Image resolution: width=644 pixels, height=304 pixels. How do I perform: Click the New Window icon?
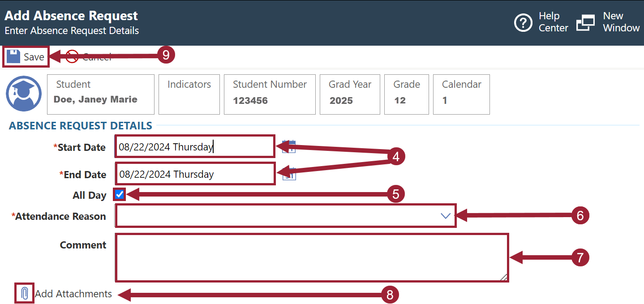coord(585,22)
